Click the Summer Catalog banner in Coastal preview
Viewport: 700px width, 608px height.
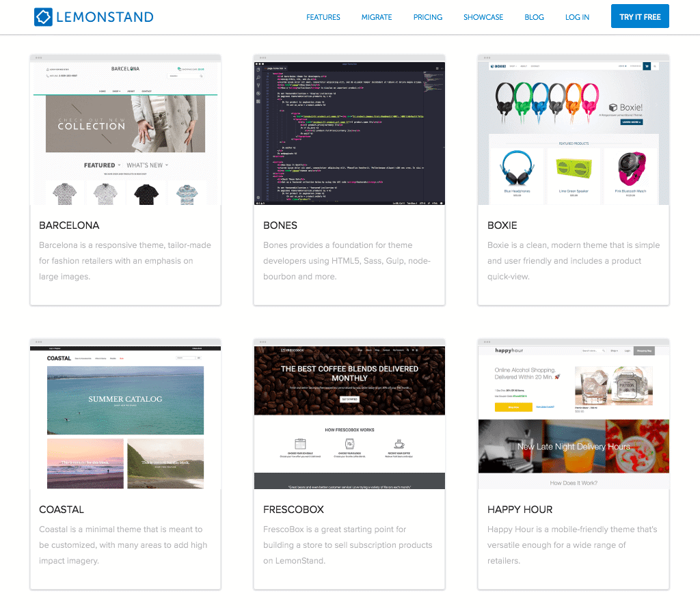pyautogui.click(x=126, y=400)
